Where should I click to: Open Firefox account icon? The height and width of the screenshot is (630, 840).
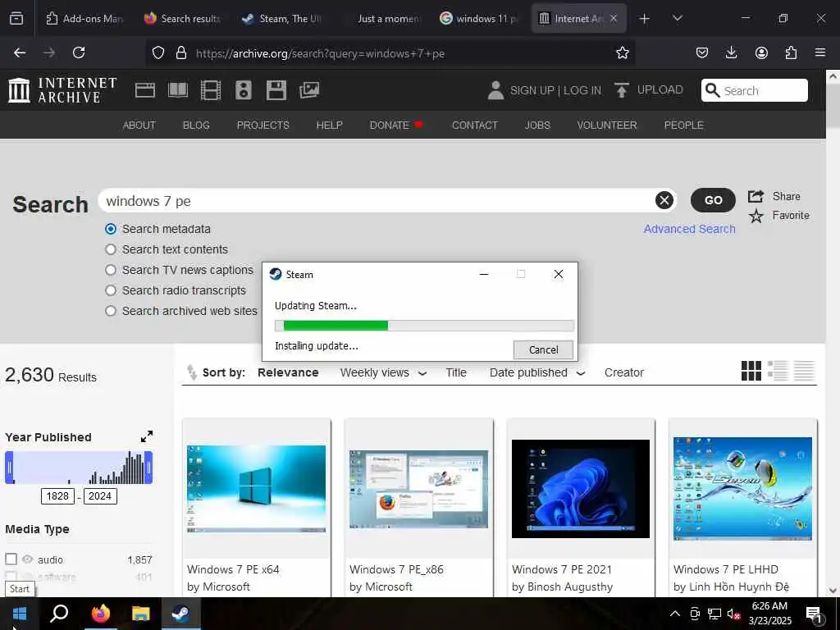pyautogui.click(x=761, y=52)
